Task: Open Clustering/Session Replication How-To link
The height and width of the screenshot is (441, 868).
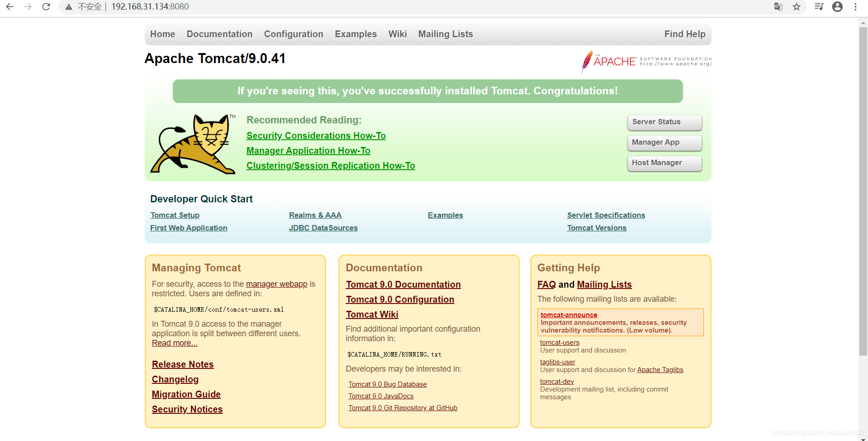Action: click(331, 166)
